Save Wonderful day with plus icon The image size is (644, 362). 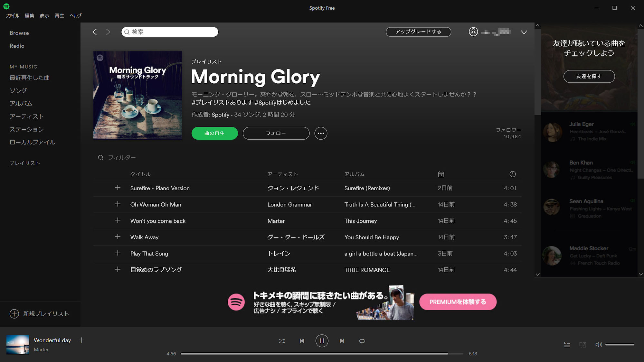tap(81, 340)
